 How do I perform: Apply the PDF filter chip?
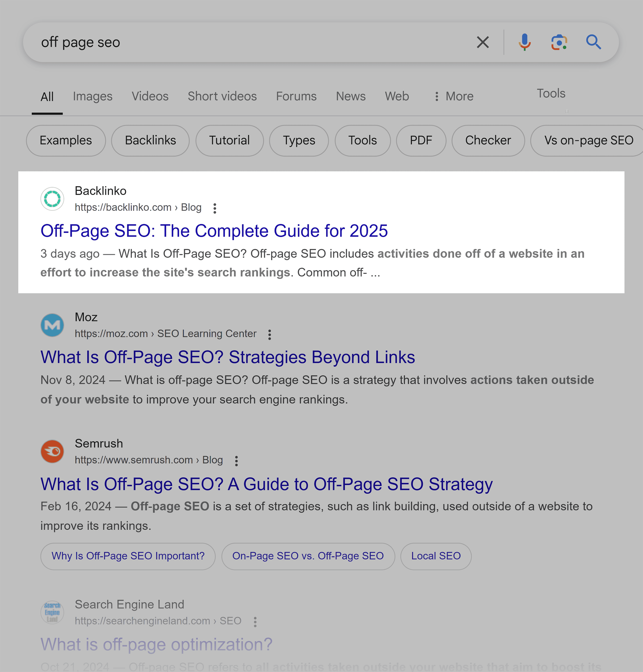point(421,141)
